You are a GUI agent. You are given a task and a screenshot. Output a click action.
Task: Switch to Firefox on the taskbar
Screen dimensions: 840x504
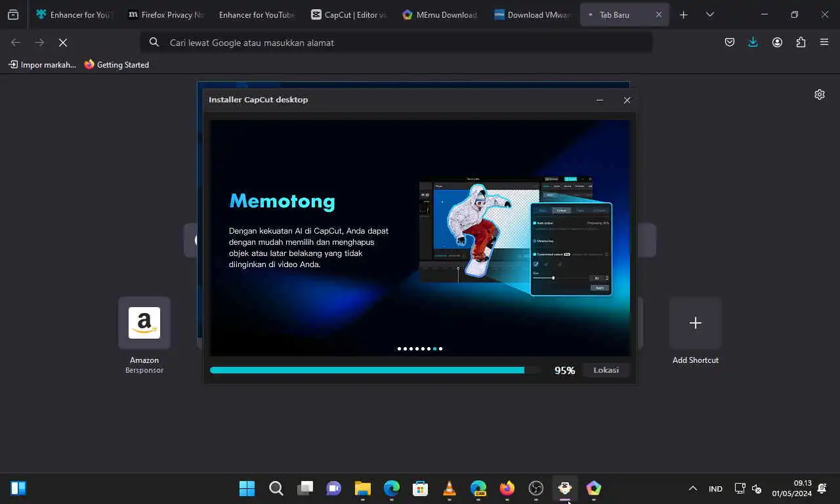507,488
